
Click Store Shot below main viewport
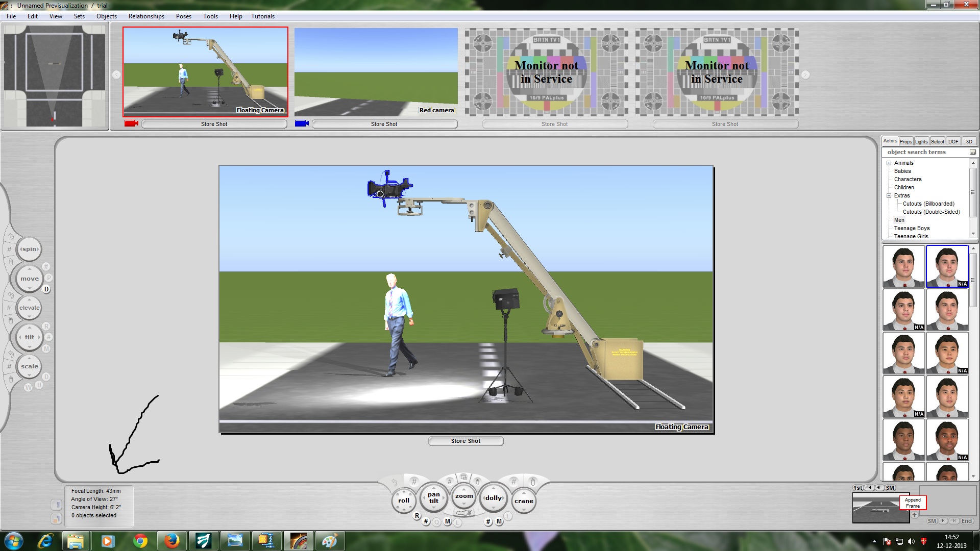tap(465, 441)
